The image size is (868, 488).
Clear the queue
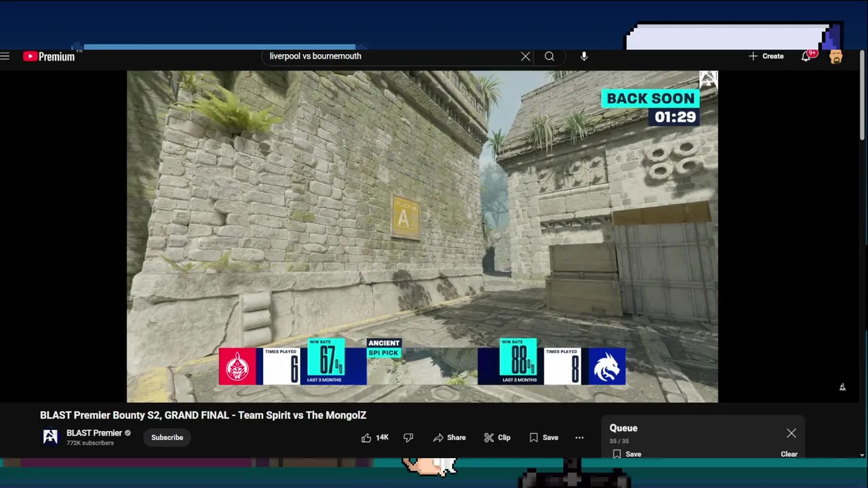click(789, 454)
